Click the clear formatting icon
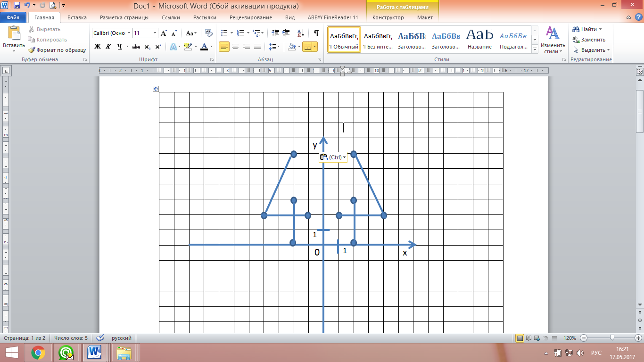The image size is (644, 362). click(x=208, y=33)
